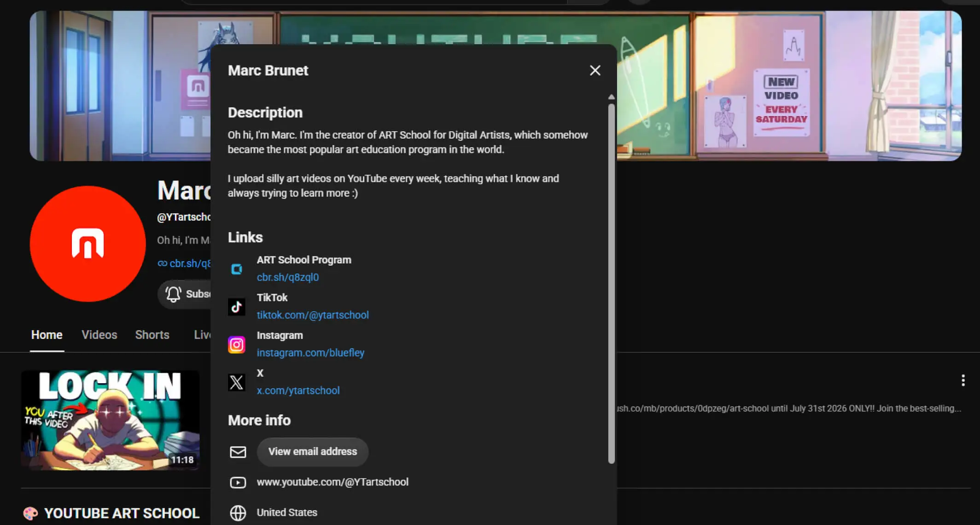Viewport: 980px width, 525px height.
Task: Click the red channel avatar
Action: click(x=88, y=244)
